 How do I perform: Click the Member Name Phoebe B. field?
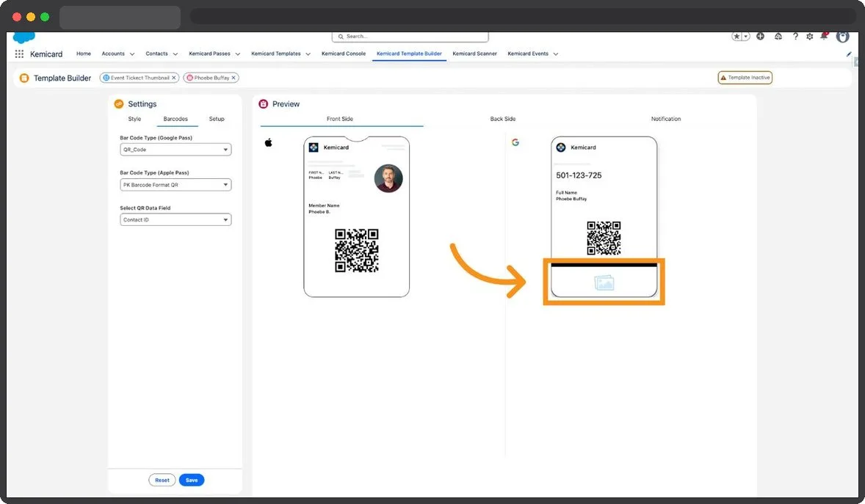[x=324, y=208]
